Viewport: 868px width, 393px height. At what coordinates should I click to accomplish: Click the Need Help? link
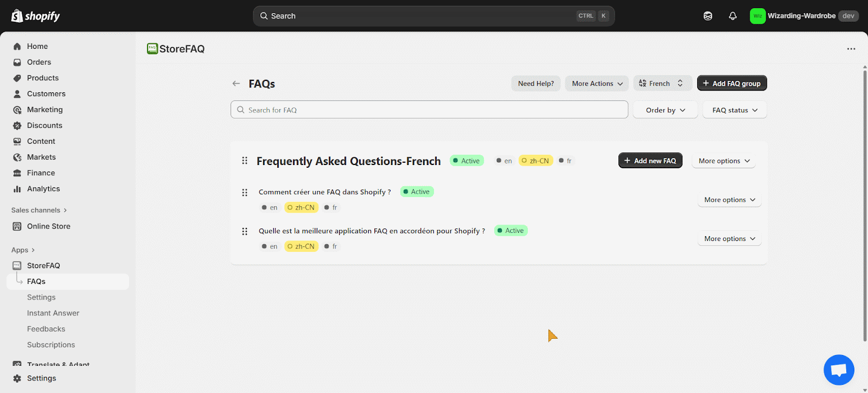(535, 83)
